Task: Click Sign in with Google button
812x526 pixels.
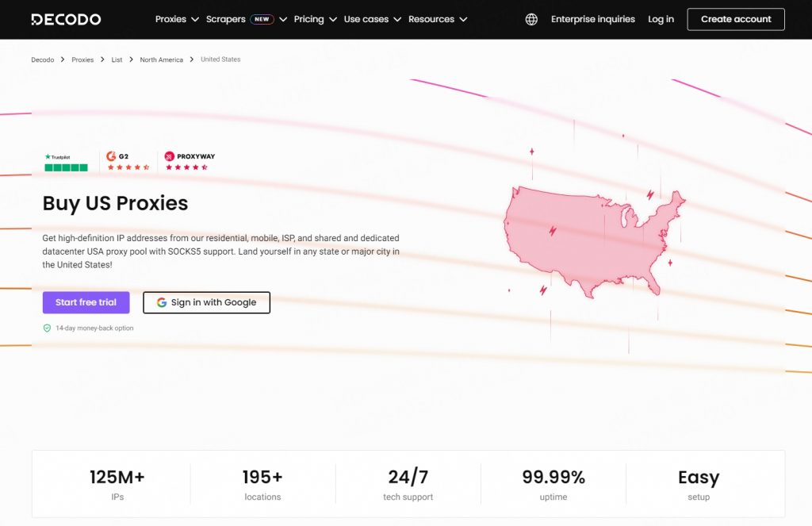Action: point(207,302)
